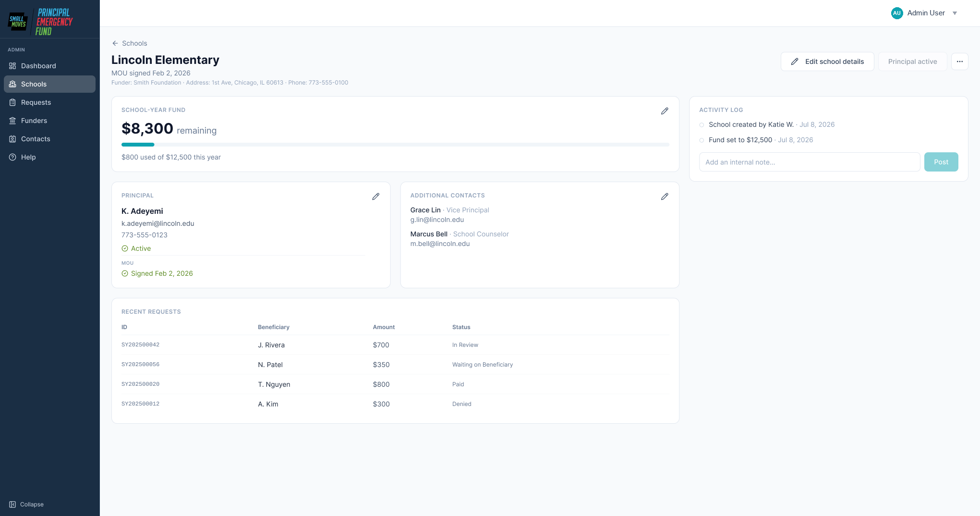Collapse the sidebar
The height and width of the screenshot is (516, 980).
tap(26, 504)
